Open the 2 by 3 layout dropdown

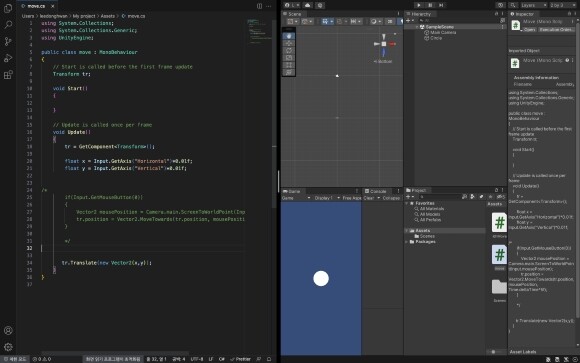coord(563,5)
